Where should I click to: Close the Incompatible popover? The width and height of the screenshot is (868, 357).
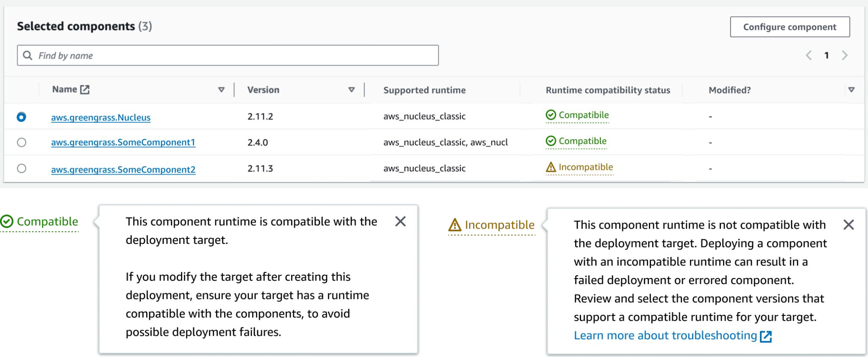(849, 224)
